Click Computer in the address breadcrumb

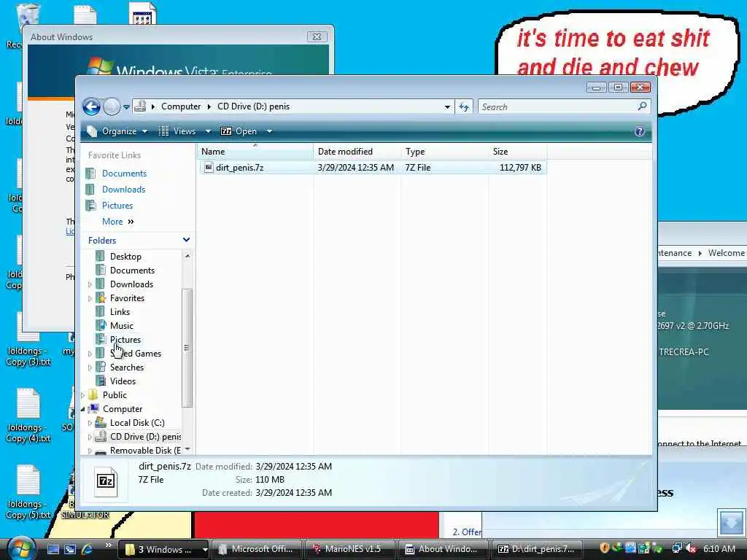pos(181,106)
